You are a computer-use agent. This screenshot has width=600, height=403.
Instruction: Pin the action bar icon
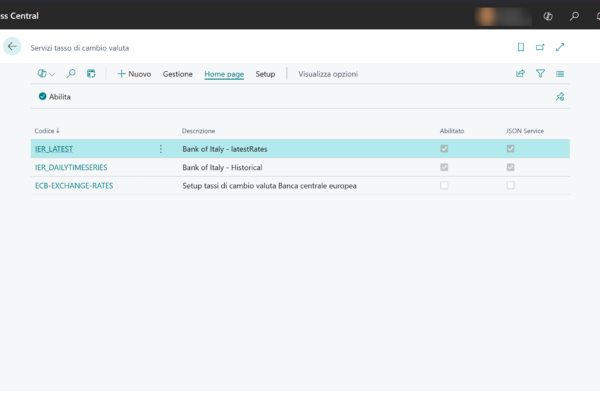pos(560,96)
